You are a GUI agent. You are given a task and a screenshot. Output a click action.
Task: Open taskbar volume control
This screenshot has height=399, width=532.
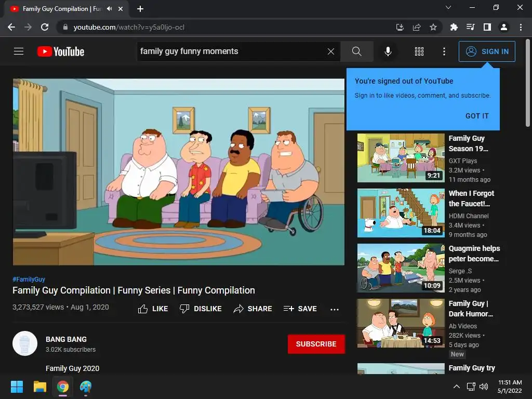point(484,387)
